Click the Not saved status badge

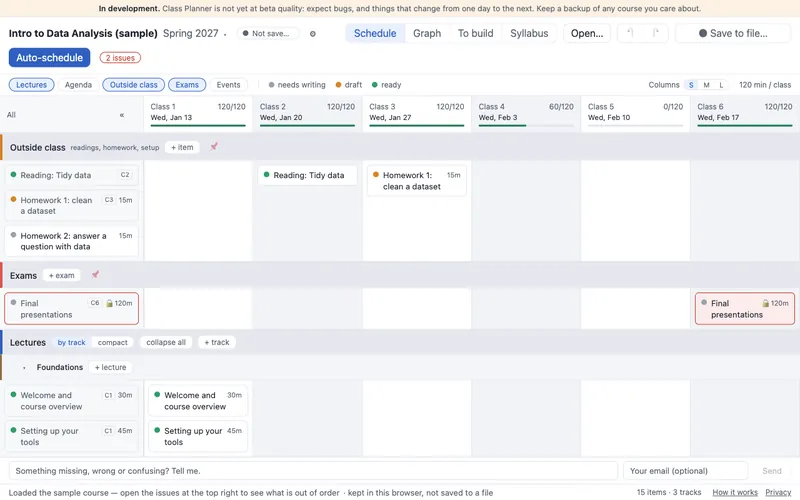268,34
